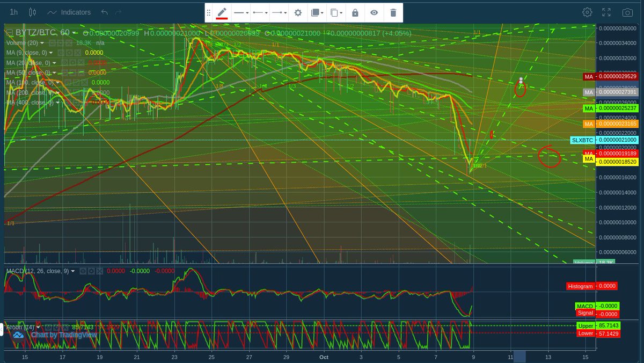
Task: Open the Indicators menu
Action: 69,12
